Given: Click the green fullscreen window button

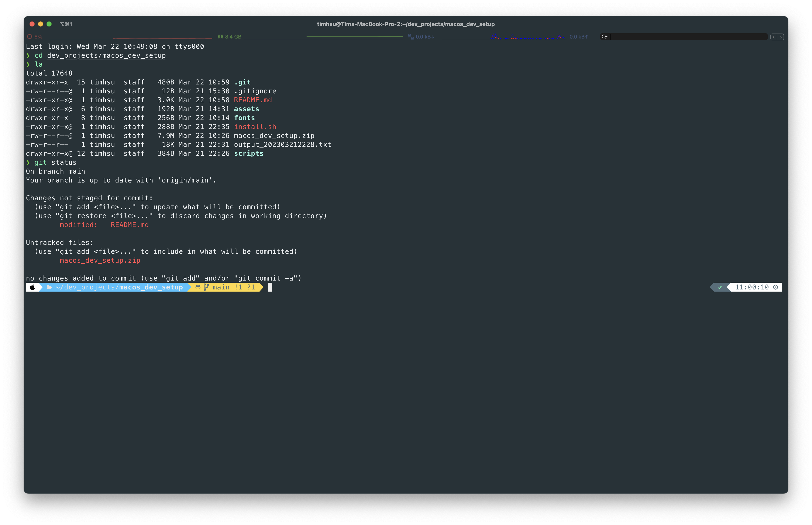Looking at the screenshot, I should point(49,24).
